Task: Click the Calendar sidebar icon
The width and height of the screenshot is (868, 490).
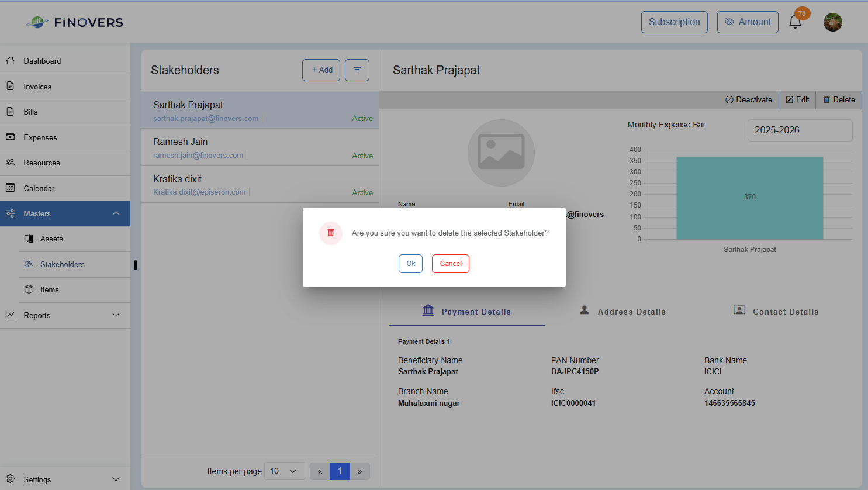Action: pos(11,188)
